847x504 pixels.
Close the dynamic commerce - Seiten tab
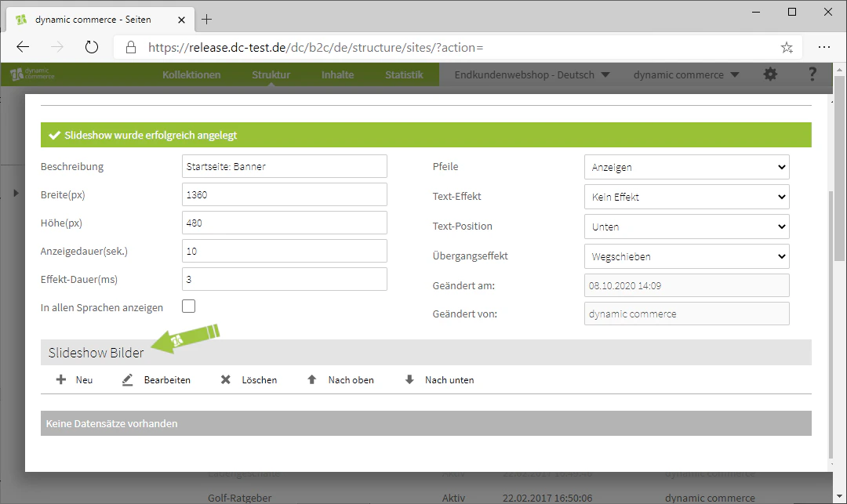click(181, 20)
